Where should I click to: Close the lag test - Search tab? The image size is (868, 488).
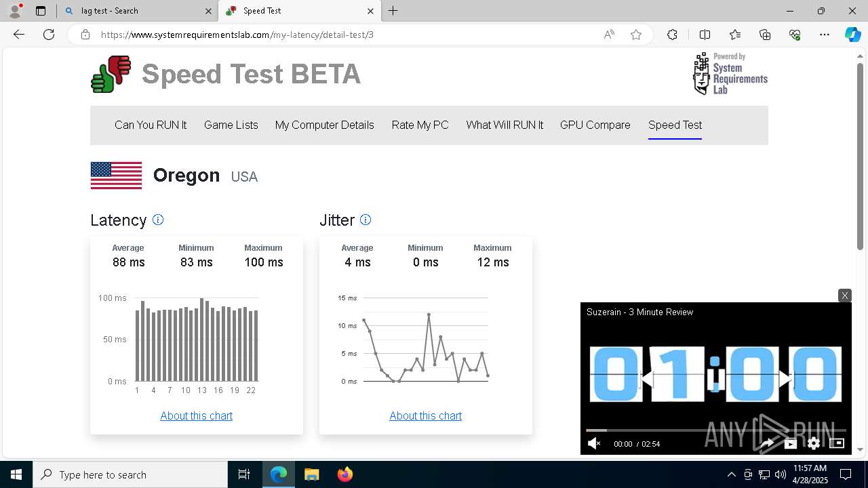tap(208, 11)
